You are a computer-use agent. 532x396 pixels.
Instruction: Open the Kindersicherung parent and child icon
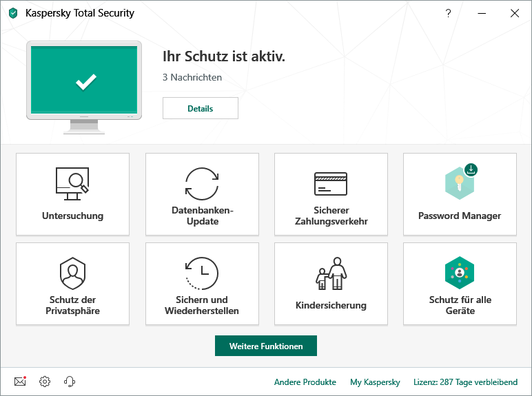tap(331, 273)
